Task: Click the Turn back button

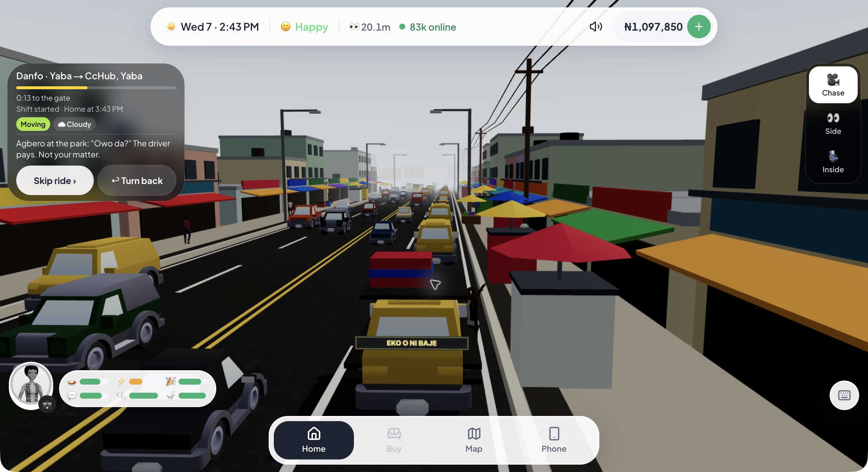Action: coord(137,181)
